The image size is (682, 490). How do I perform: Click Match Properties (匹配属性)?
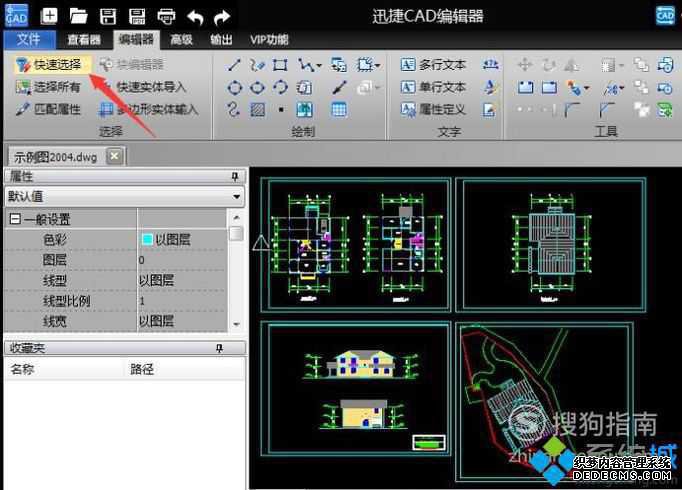tap(49, 109)
